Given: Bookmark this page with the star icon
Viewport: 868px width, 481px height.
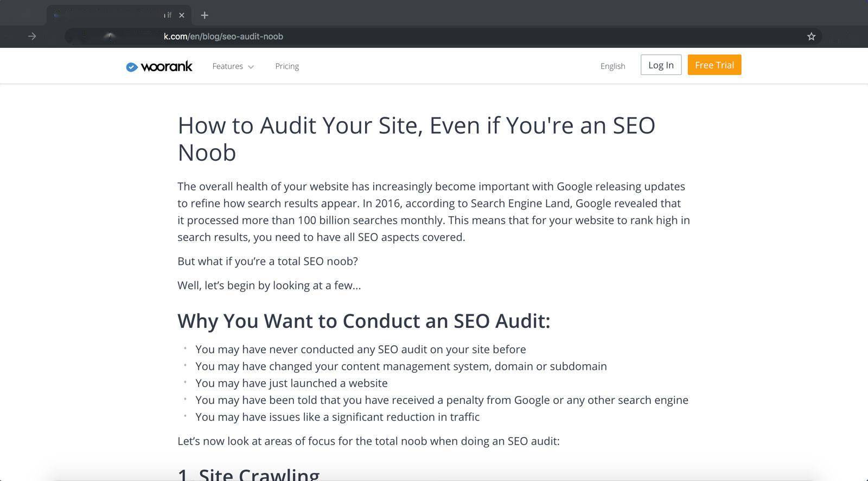Looking at the screenshot, I should pos(811,36).
